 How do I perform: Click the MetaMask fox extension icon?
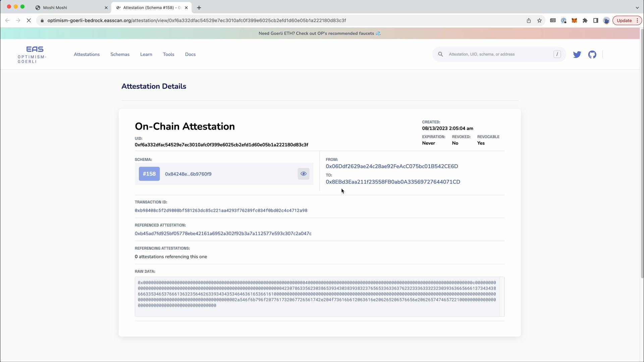(x=574, y=20)
